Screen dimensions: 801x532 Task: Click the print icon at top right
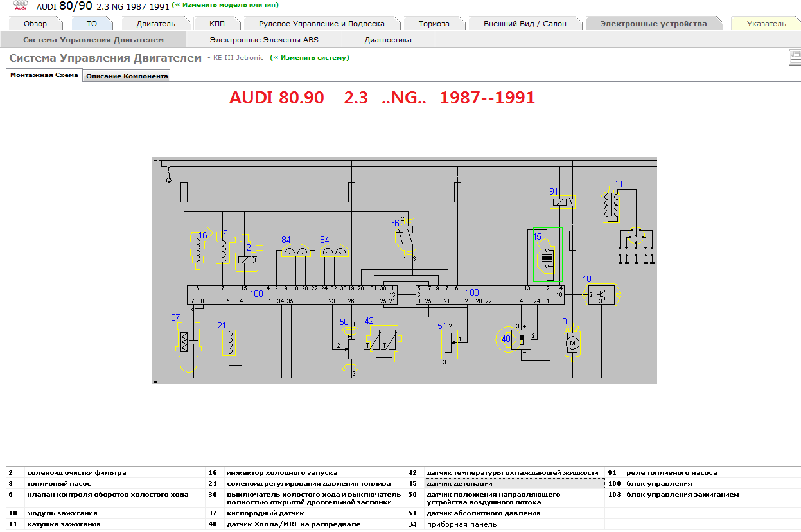795,58
